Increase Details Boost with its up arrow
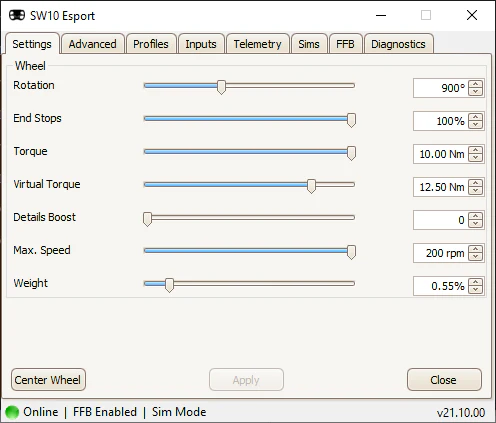Viewport: 496px width, 423px height. tap(475, 216)
